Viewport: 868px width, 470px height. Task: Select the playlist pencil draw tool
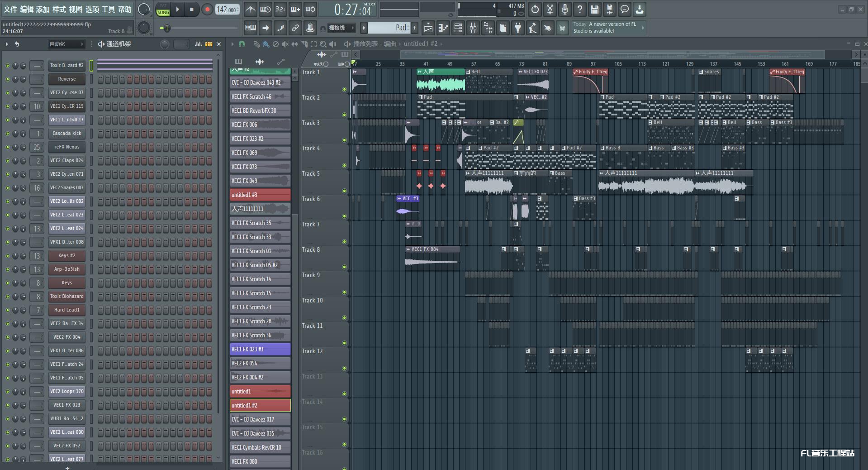pyautogui.click(x=256, y=44)
